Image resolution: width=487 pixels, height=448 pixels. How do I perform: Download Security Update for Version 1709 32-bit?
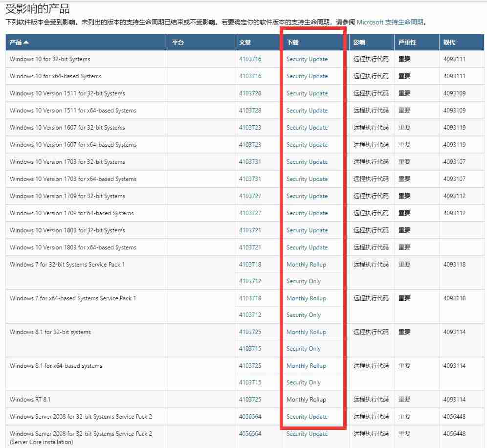[x=307, y=196]
